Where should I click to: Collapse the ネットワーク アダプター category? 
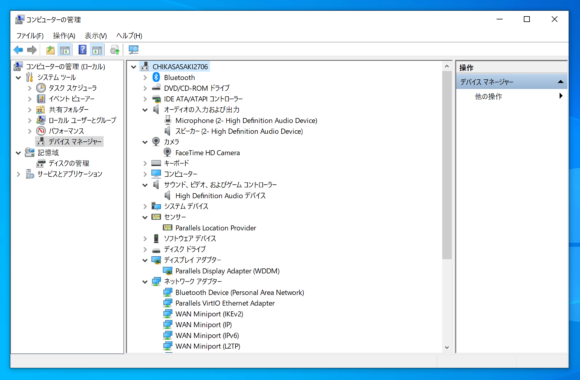pyautogui.click(x=145, y=282)
